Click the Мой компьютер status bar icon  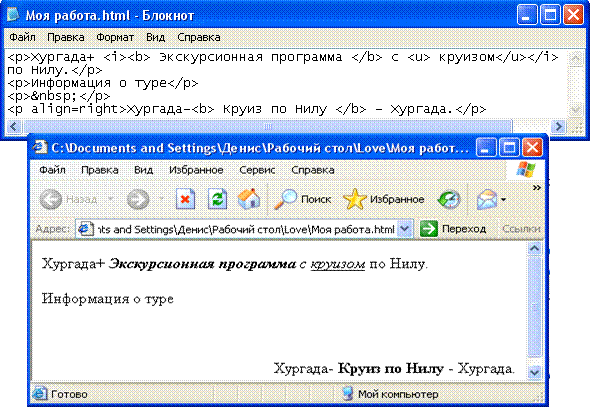[348, 393]
